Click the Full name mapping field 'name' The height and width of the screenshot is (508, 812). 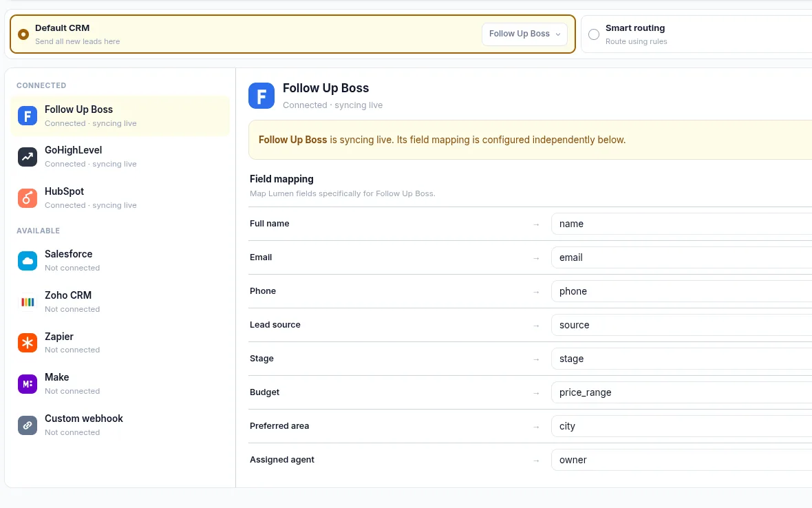click(681, 224)
